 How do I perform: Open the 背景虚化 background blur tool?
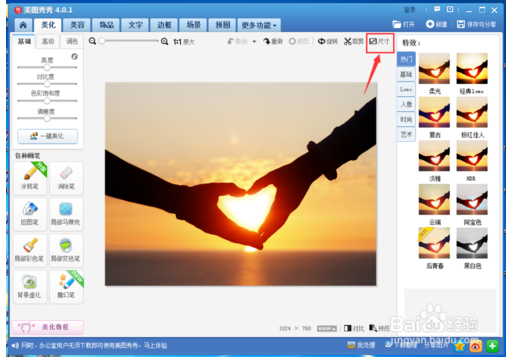[30, 287]
